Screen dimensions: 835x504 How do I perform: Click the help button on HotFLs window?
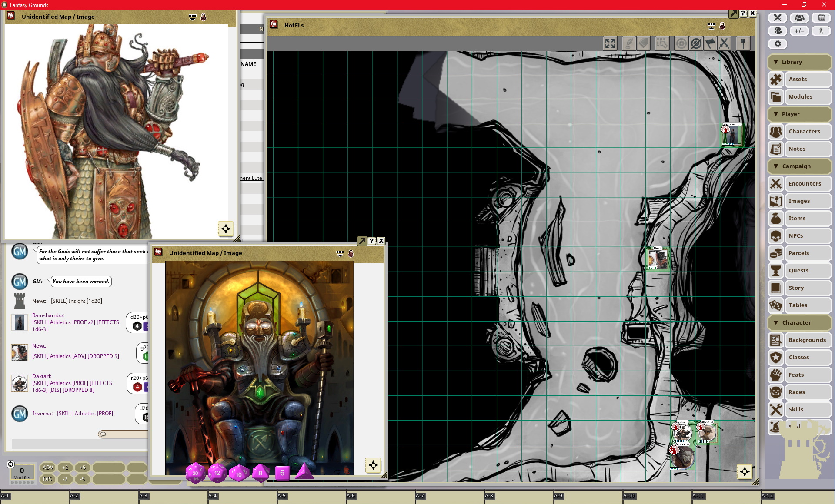tap(743, 13)
